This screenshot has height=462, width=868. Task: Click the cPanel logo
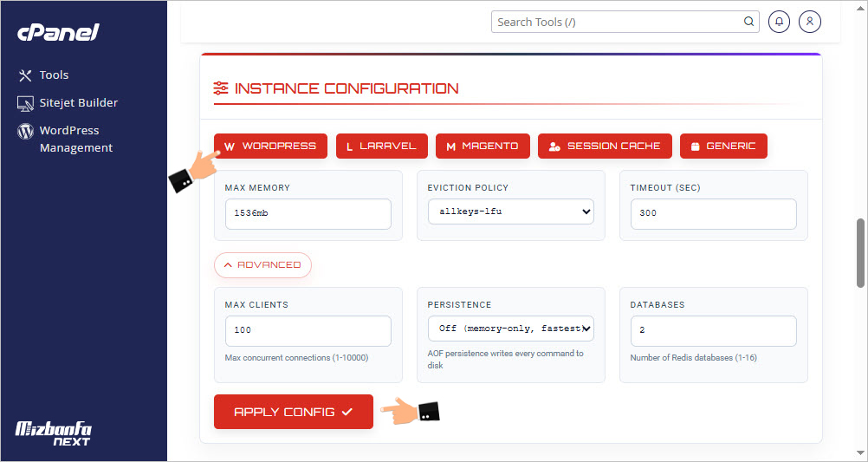point(57,34)
